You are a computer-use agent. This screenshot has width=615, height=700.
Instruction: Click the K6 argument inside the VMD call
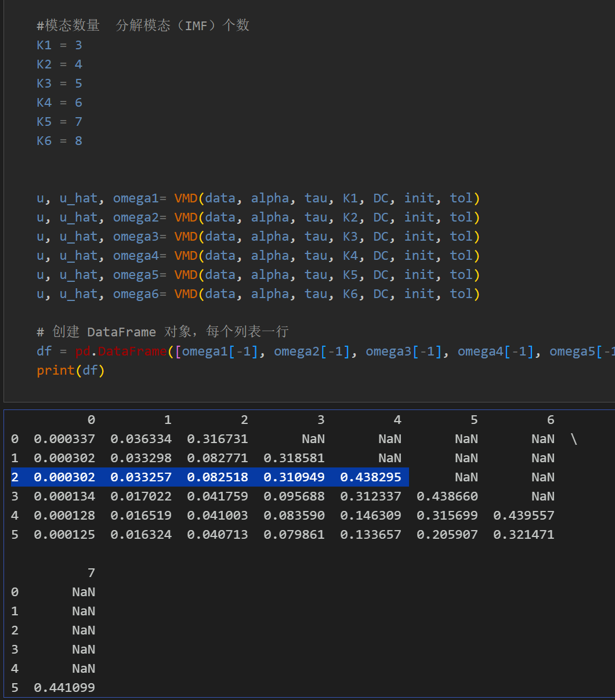[350, 294]
